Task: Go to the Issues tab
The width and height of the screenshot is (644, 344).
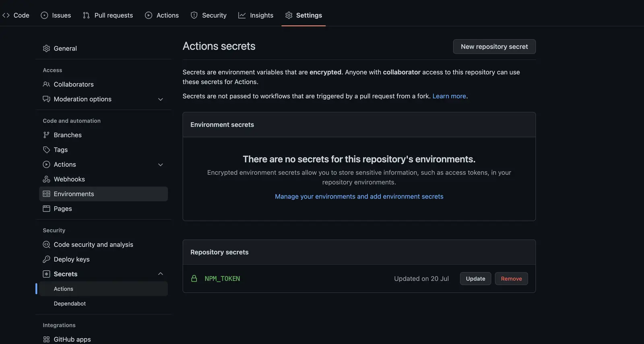Action: tap(56, 15)
